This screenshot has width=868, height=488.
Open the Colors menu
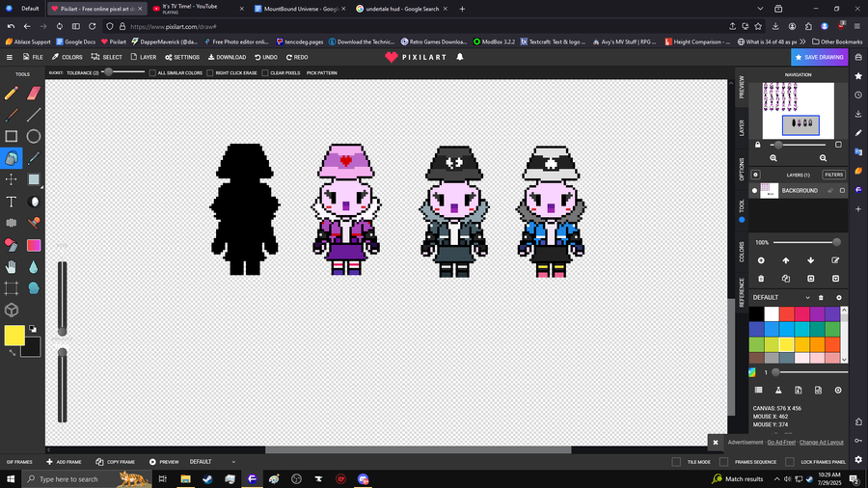click(x=67, y=57)
